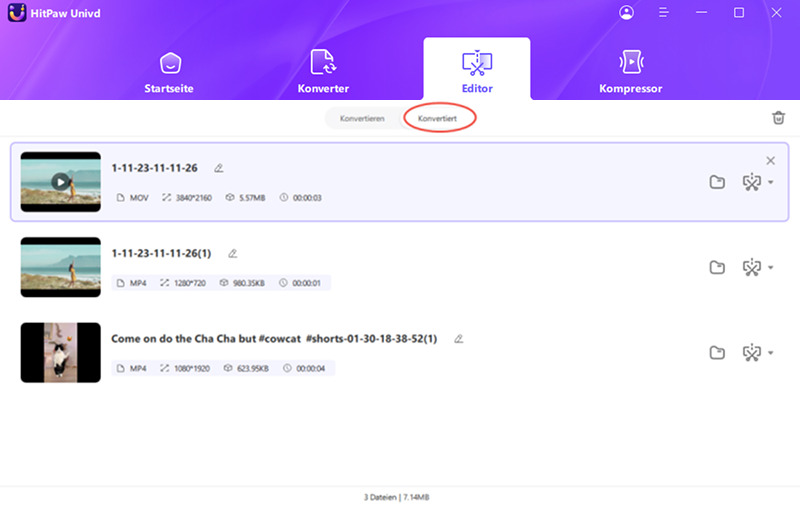Viewport: 800px width, 508px height.
Task: Expand edit dropdown for Cha Cha video
Action: click(770, 353)
